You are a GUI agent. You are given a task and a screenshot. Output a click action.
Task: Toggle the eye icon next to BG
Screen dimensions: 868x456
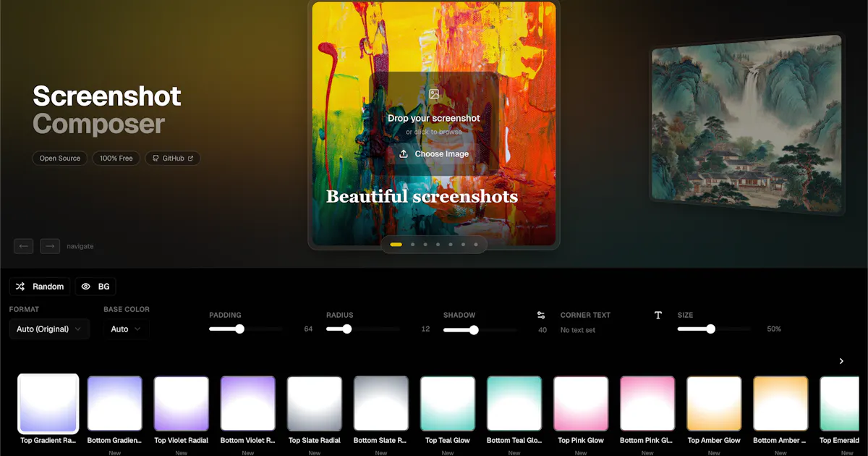(x=85, y=287)
